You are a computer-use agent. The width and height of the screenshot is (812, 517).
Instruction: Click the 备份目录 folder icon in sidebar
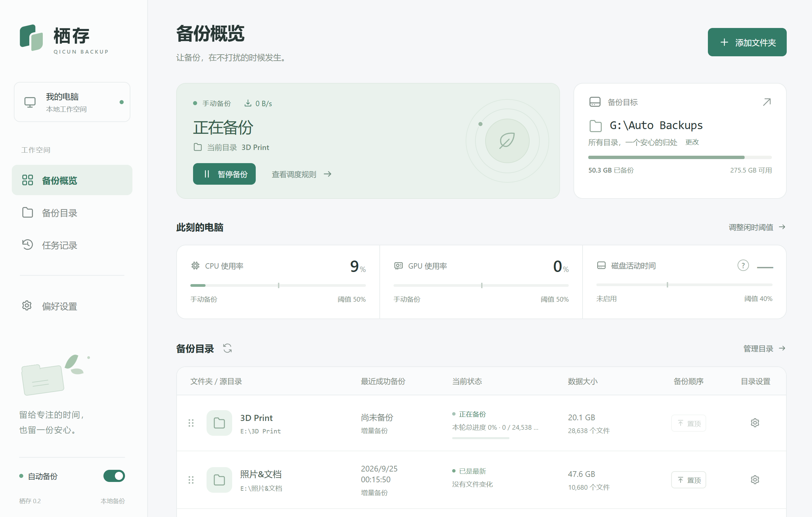click(27, 213)
